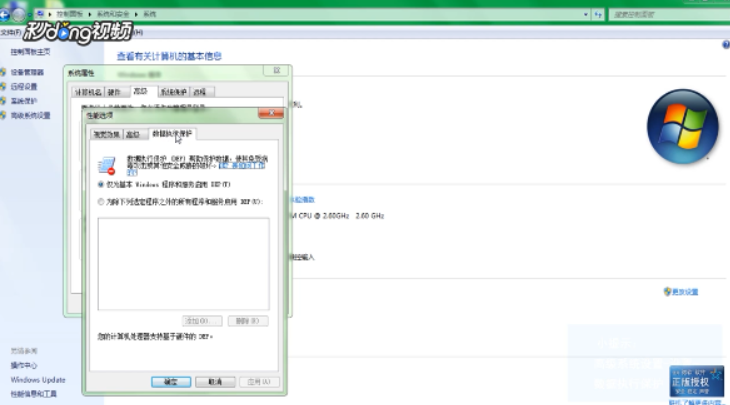Expand the breadcrumb arrow before 控制面板
The width and height of the screenshot is (730, 405).
click(50, 14)
